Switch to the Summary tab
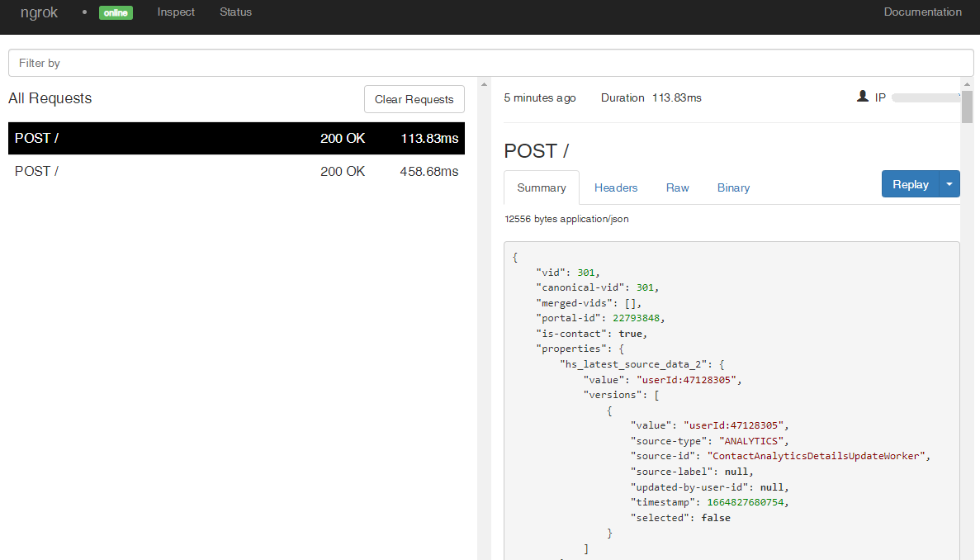This screenshot has width=980, height=560. [542, 187]
